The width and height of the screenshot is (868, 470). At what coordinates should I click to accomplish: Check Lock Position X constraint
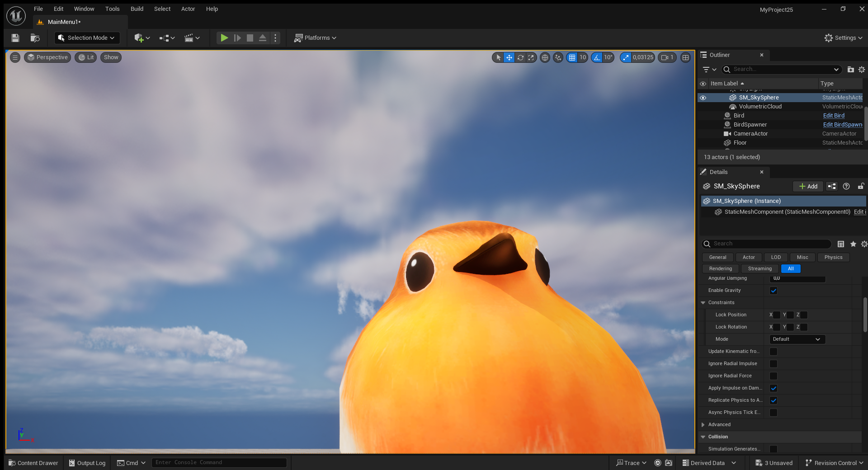pos(777,315)
